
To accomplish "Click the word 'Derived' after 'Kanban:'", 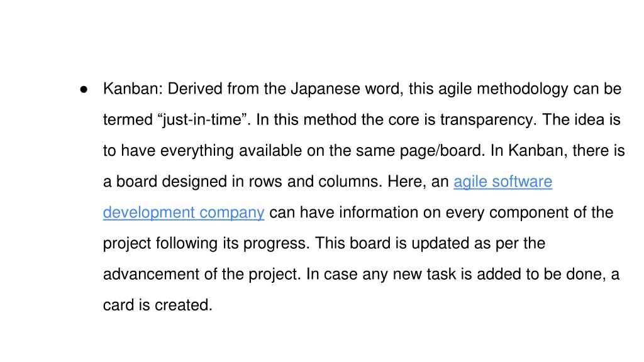I will coord(195,89).
